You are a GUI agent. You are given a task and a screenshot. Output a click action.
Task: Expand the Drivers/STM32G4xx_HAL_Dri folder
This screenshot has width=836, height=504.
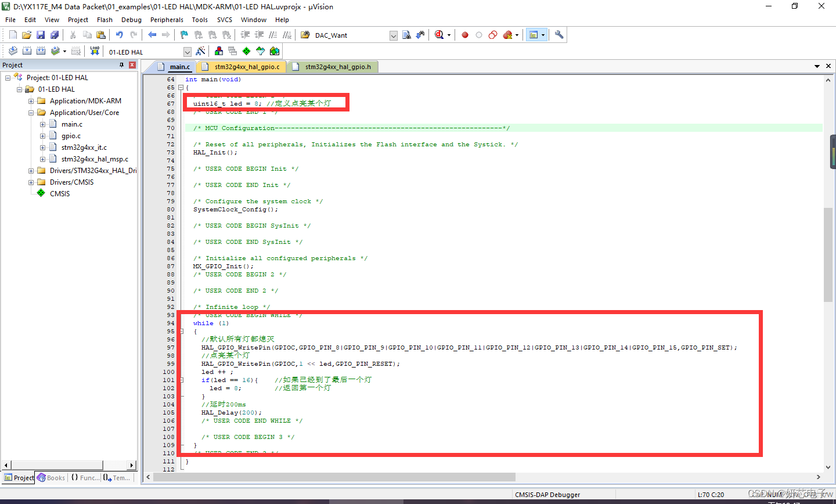tap(31, 171)
